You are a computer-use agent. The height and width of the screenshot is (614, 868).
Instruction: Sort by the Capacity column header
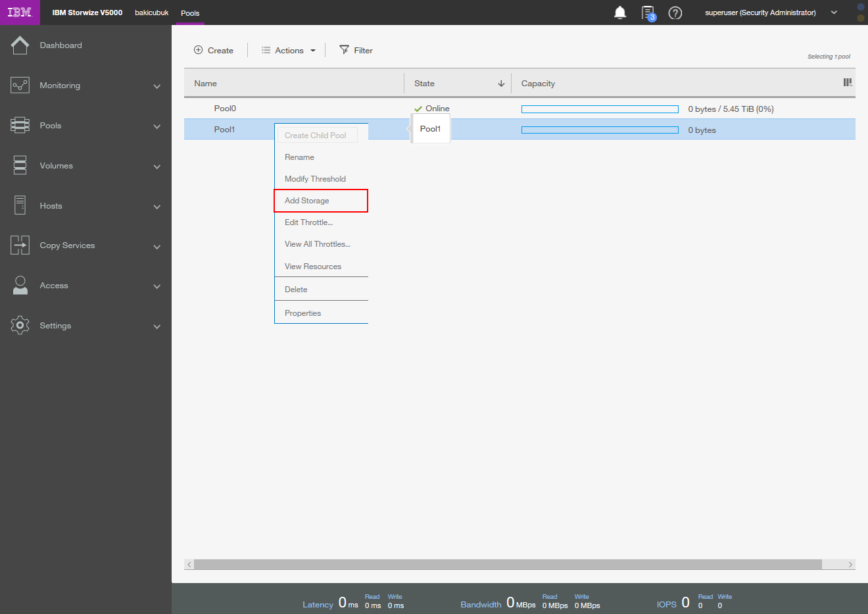538,84
